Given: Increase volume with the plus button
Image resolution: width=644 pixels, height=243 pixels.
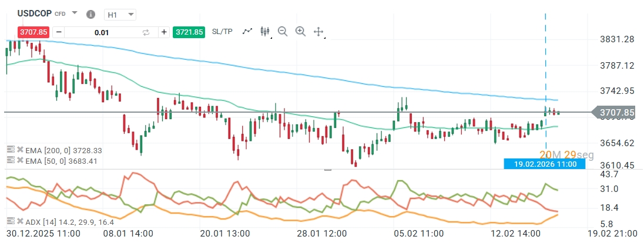Looking at the screenshot, I should [x=164, y=32].
